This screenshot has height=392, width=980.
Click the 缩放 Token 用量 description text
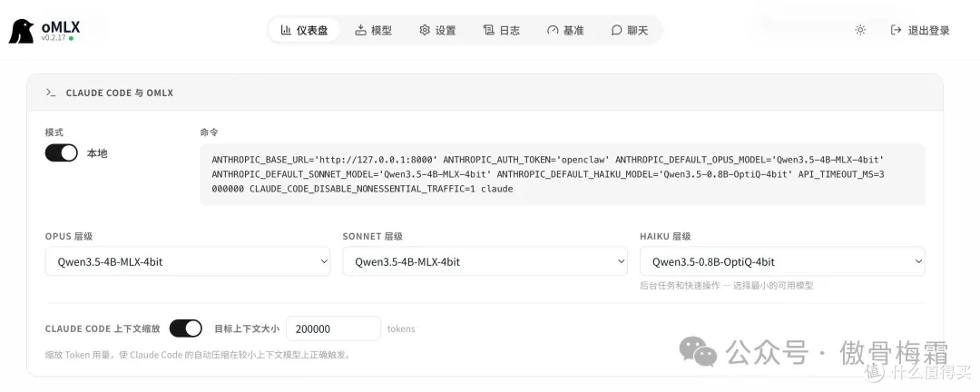coord(198,355)
